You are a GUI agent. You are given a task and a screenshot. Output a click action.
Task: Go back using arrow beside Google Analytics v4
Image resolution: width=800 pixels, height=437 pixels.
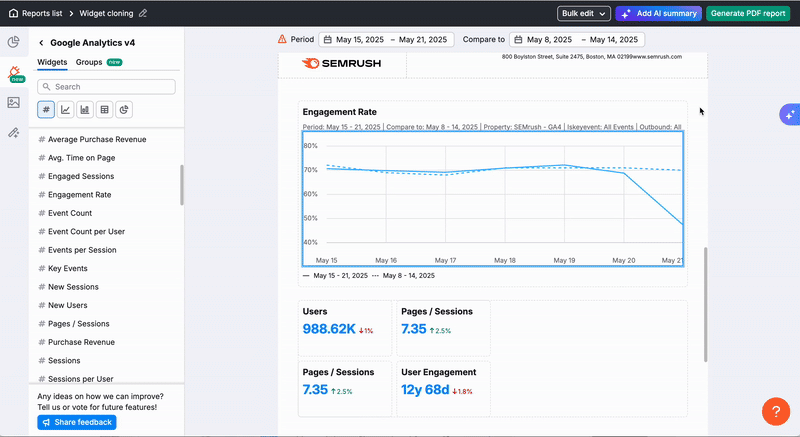(x=41, y=43)
